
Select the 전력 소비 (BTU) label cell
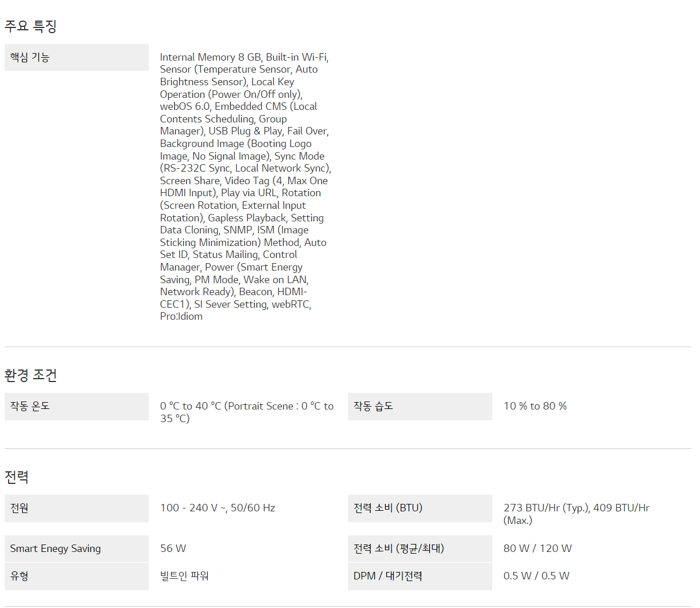pyautogui.click(x=420, y=508)
